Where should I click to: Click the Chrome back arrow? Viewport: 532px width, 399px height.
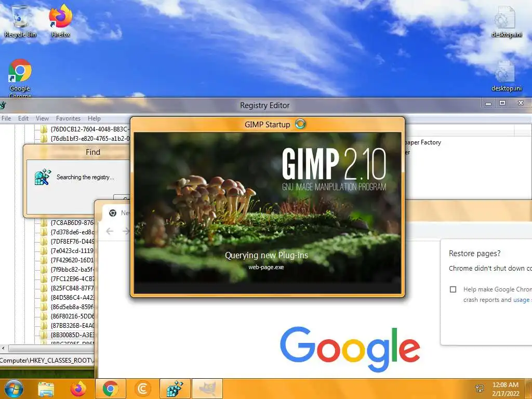tap(110, 231)
